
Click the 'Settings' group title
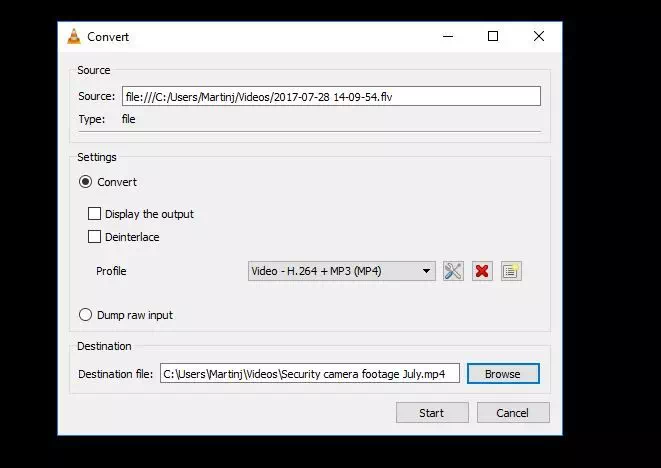click(97, 157)
